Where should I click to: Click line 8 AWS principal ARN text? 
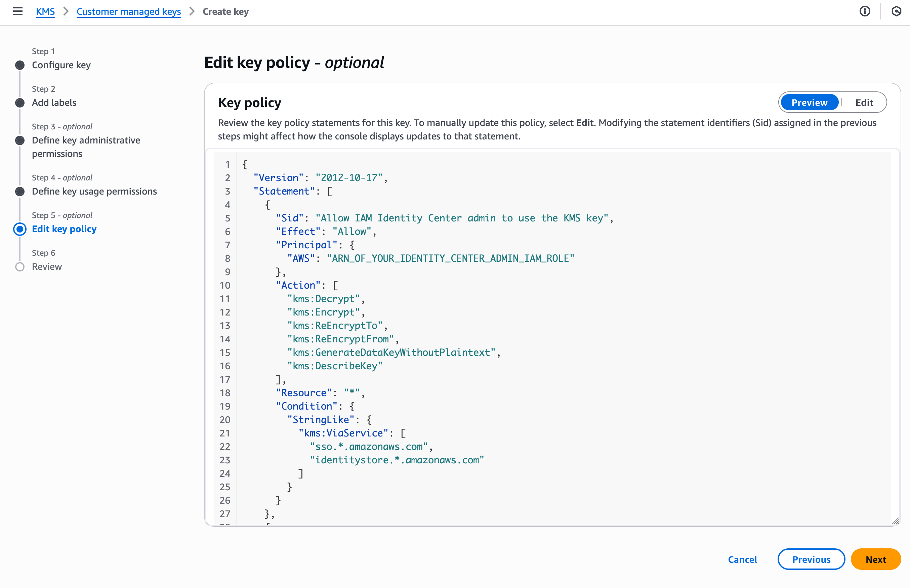(x=451, y=258)
